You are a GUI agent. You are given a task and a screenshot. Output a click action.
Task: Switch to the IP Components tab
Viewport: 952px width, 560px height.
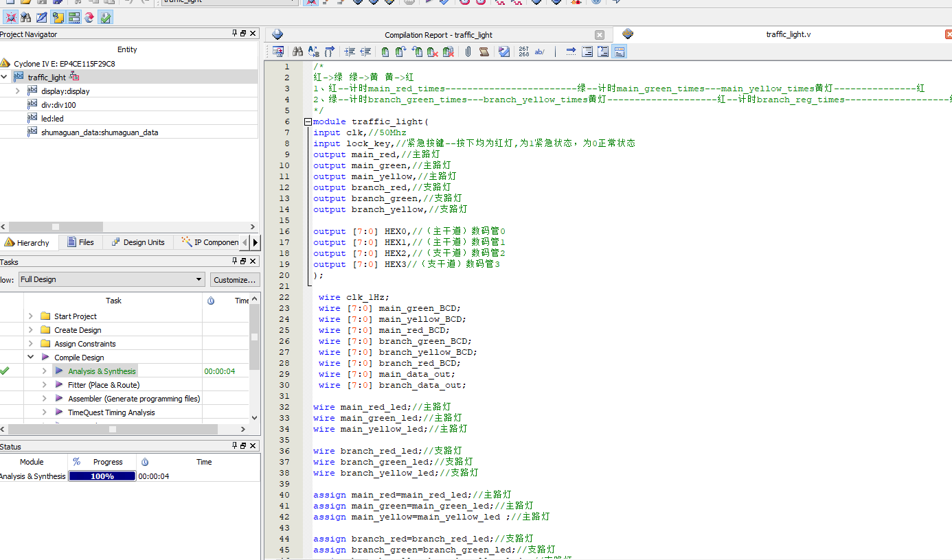click(210, 242)
